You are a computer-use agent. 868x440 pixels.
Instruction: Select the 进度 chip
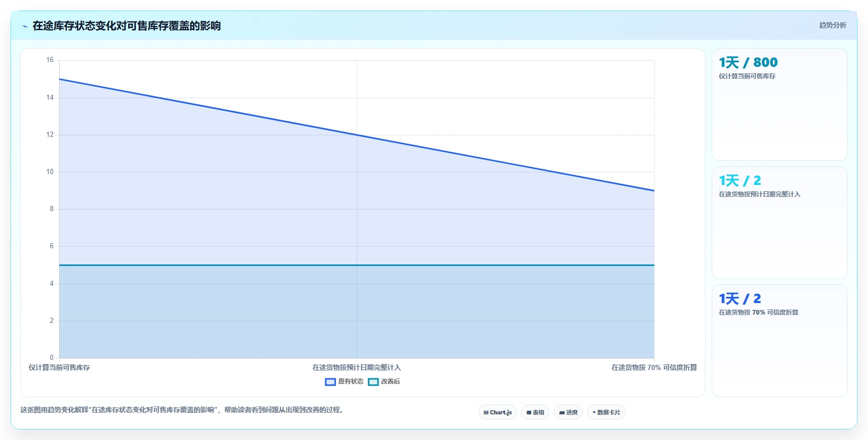tap(568, 412)
